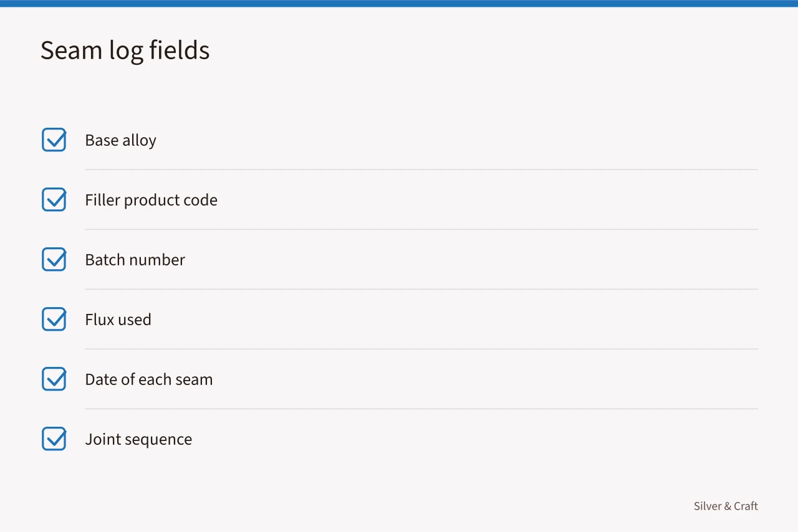The width and height of the screenshot is (798, 532).
Task: Untick the Batch number checkbox
Action: [x=54, y=259]
